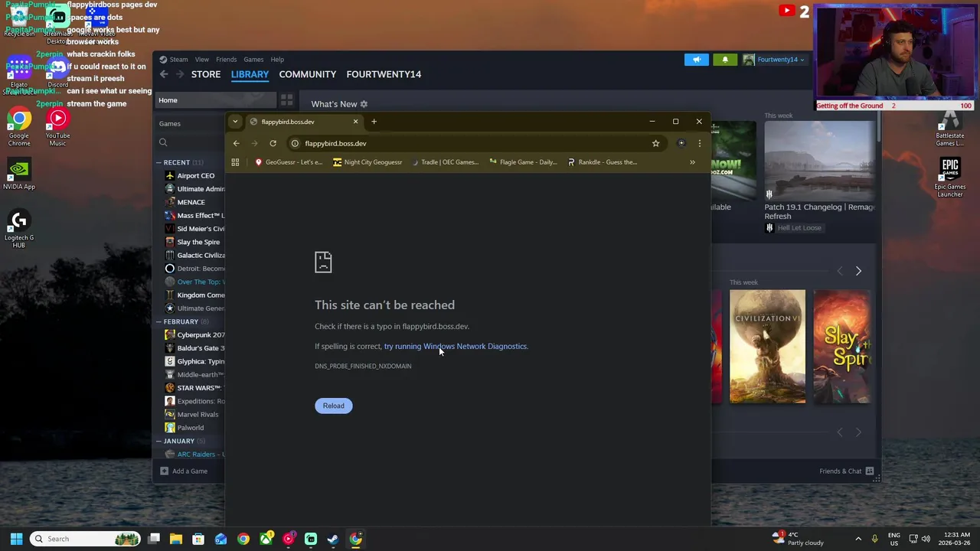
Task: Open the Patch 19.1 Changelog news thumbnail
Action: click(x=819, y=160)
